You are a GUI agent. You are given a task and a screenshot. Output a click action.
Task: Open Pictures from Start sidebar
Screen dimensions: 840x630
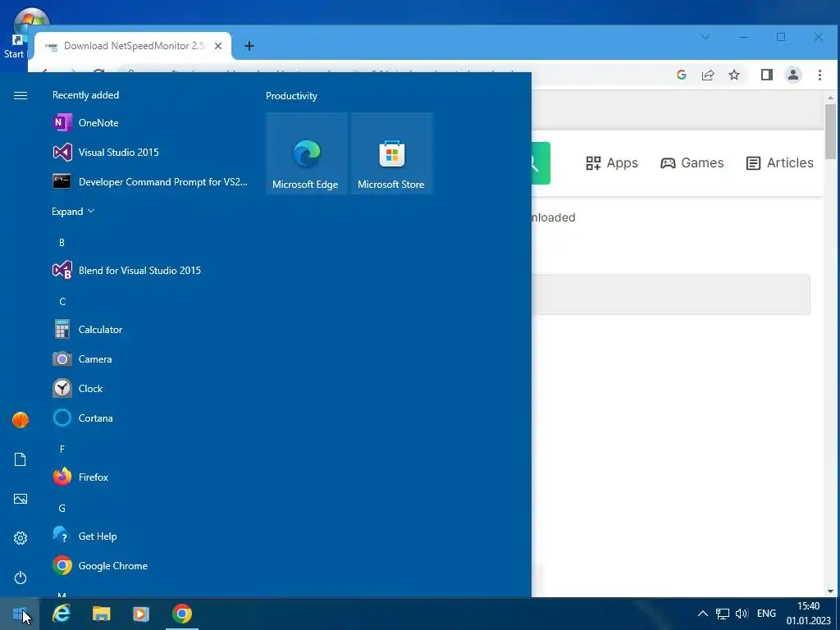[x=21, y=499]
